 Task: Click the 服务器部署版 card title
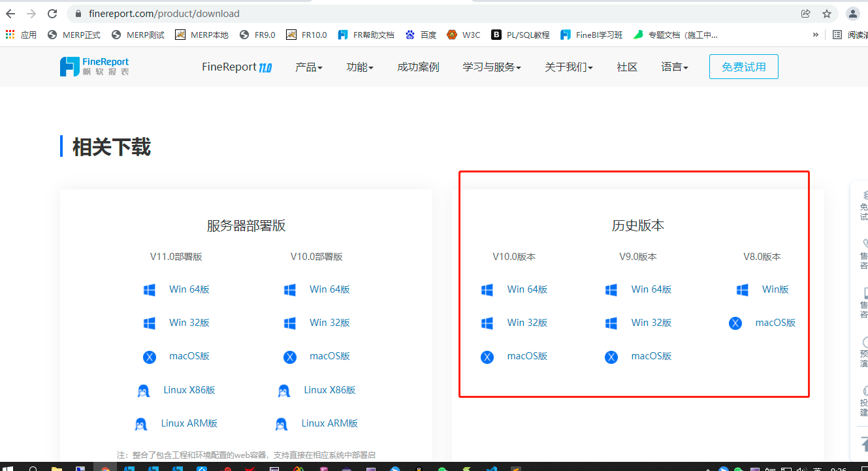[x=246, y=225]
